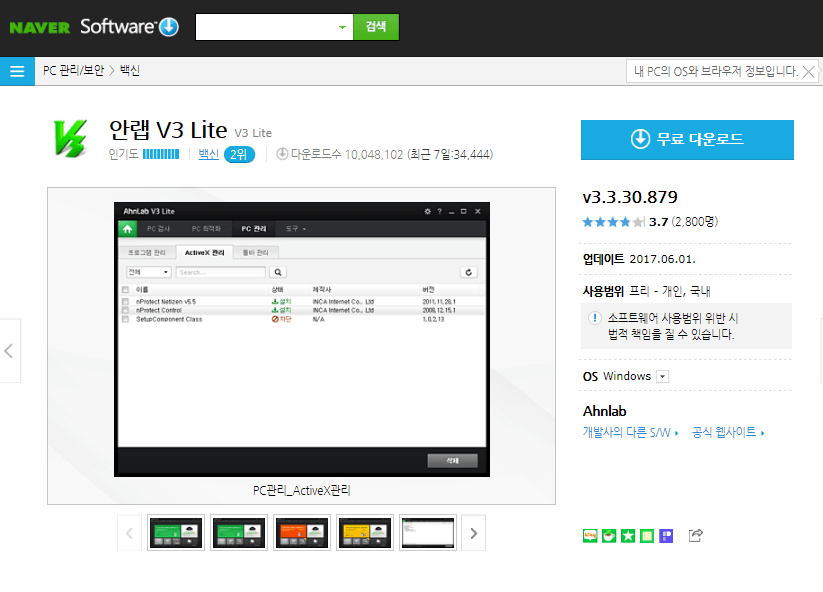The height and width of the screenshot is (592, 823).
Task: Show earlier thumbnails with the strip's left arrow
Action: 129,533
